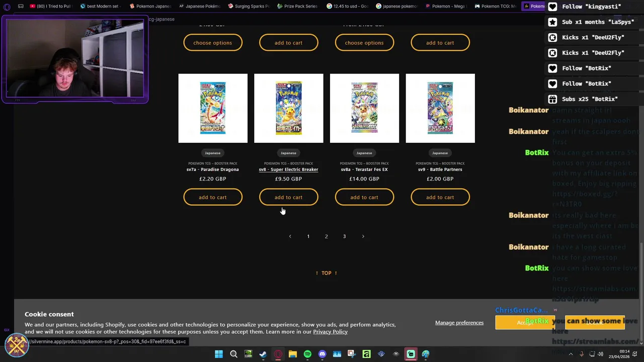Add sv9 Battle Partners to cart
This screenshot has height=362, width=644.
[x=440, y=197]
